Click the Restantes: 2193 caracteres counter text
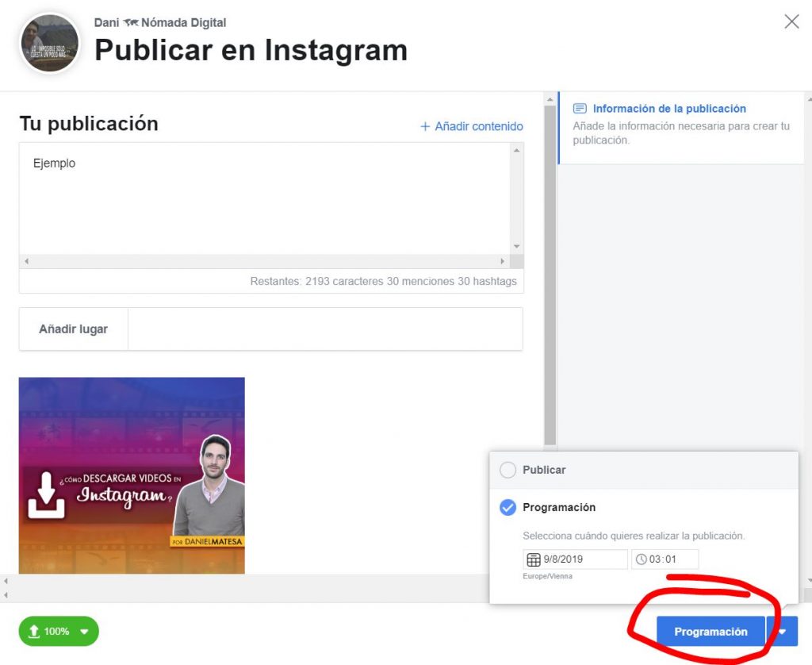The height and width of the screenshot is (665, 812). tap(383, 282)
